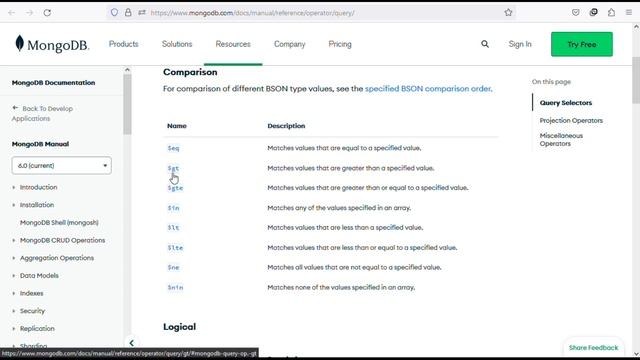Image resolution: width=640 pixels, height=360 pixels.
Task: Open the $lt operator link
Action: (x=173, y=228)
